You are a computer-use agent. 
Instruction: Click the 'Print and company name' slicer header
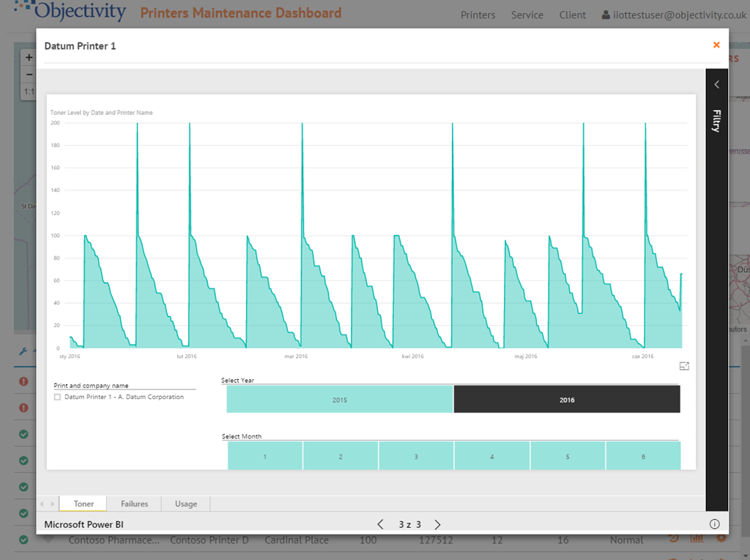click(x=91, y=386)
